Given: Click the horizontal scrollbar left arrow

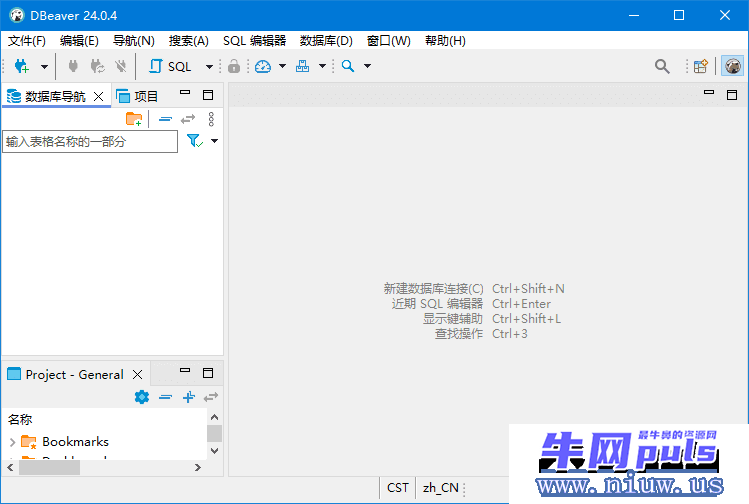Looking at the screenshot, I should (10, 468).
